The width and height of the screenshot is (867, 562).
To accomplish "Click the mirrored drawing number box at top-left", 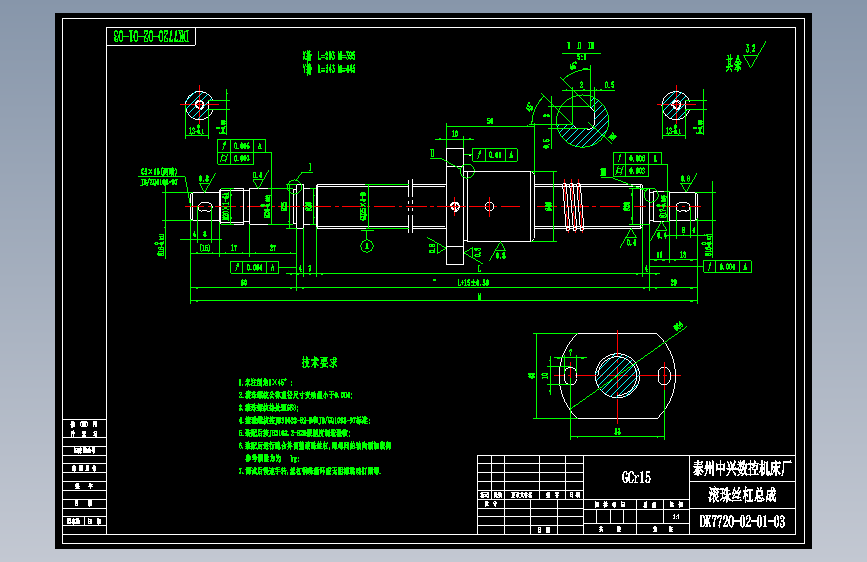I will [151, 37].
